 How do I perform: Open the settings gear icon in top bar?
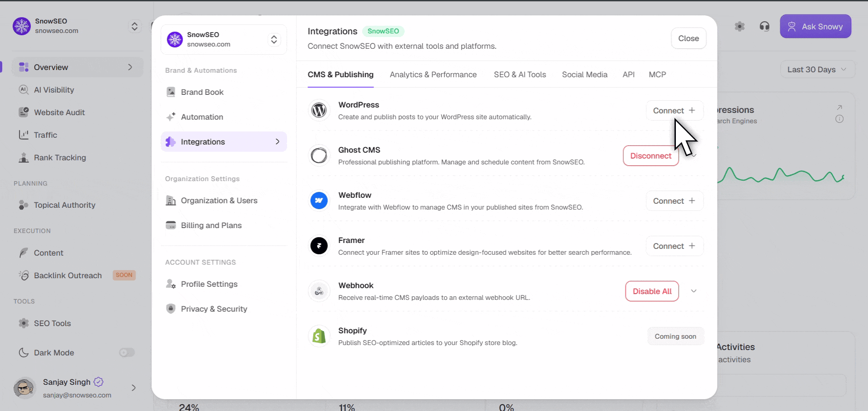coord(740,26)
